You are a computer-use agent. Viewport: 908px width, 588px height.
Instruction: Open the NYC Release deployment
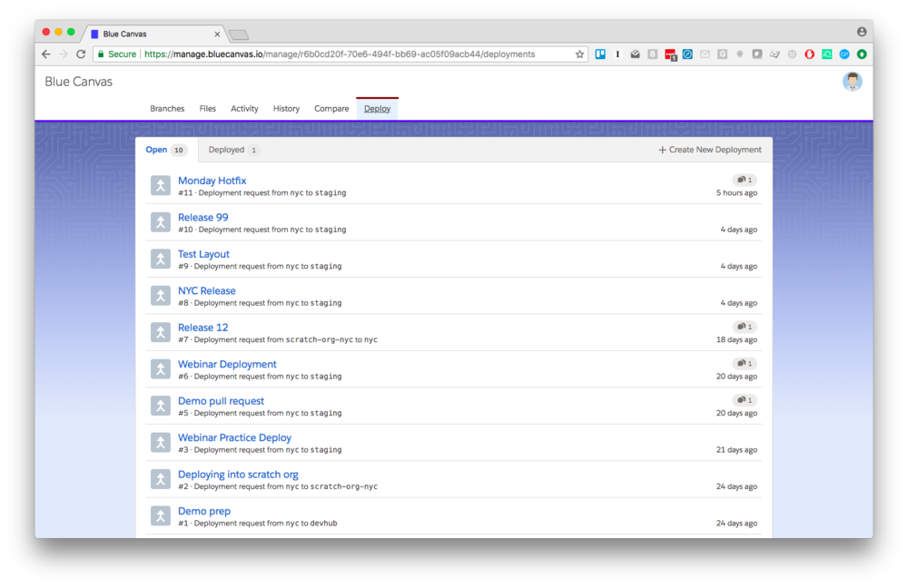207,291
